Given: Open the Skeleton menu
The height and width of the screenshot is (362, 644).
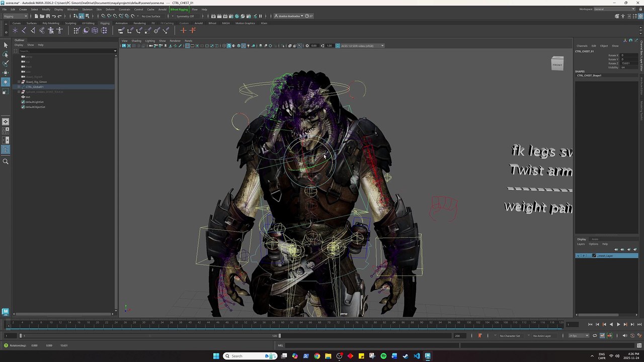Looking at the screenshot, I should (x=87, y=9).
